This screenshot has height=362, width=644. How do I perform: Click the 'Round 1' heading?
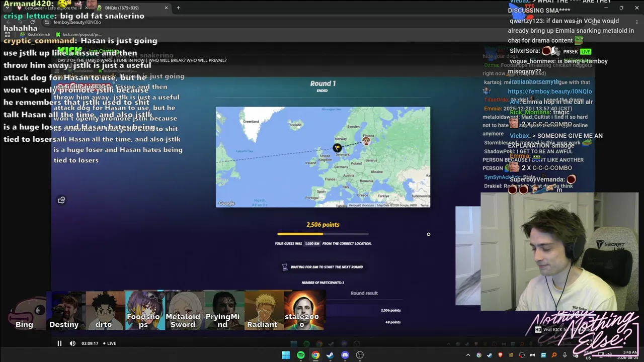point(323,83)
